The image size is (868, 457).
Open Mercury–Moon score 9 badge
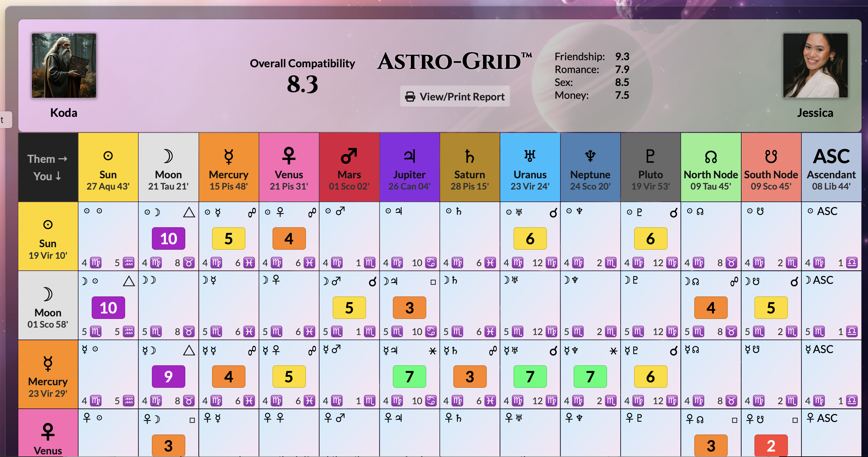169,377
